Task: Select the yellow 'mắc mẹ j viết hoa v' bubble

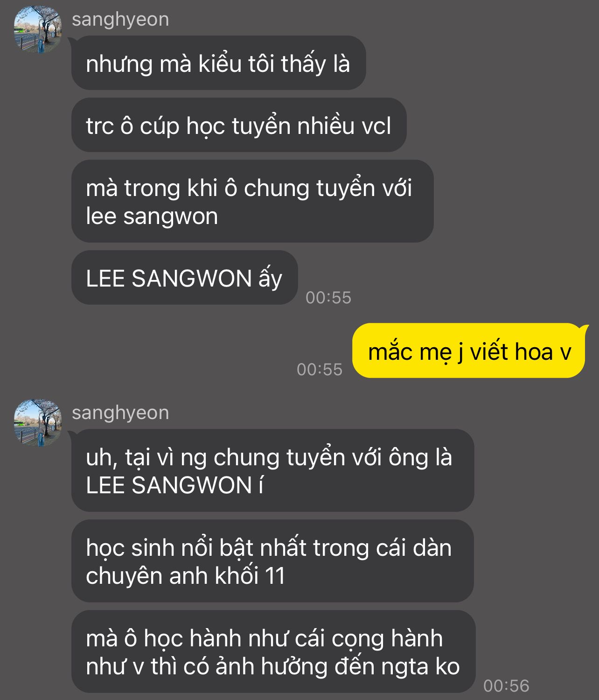Action: [469, 350]
